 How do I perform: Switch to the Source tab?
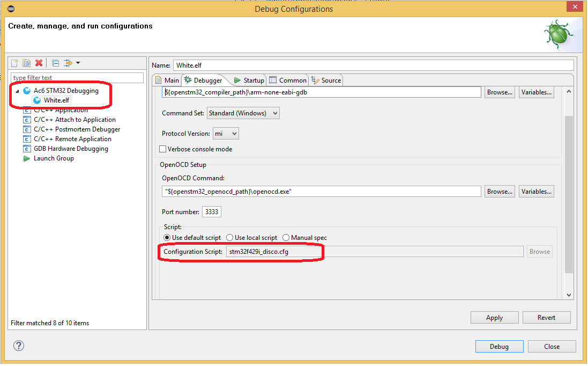point(326,80)
